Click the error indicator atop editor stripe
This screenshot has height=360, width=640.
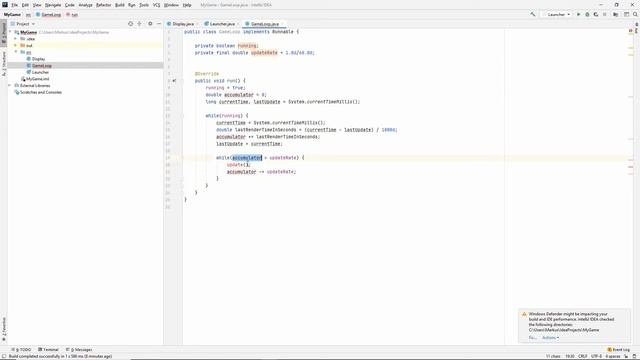coord(631,31)
